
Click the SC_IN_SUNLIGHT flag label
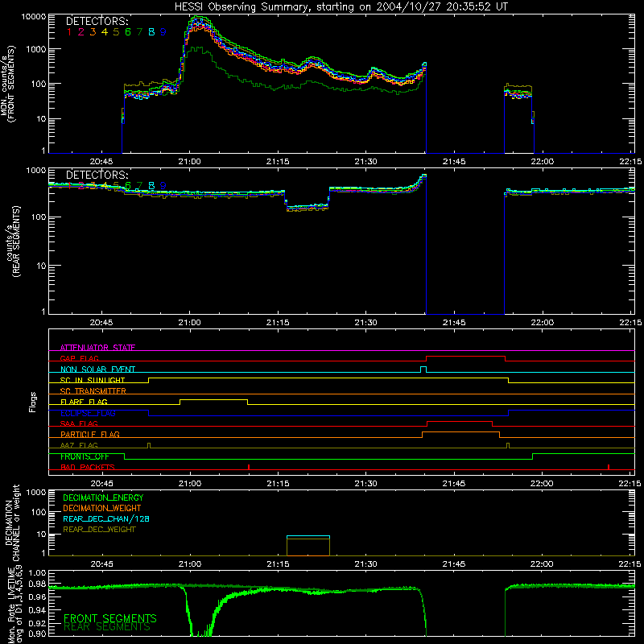(x=93, y=380)
